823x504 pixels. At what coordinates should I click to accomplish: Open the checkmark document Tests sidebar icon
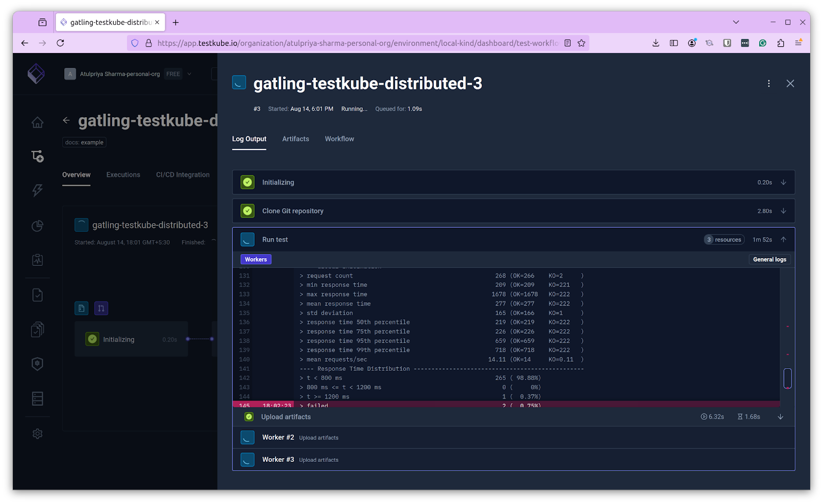[x=38, y=295]
